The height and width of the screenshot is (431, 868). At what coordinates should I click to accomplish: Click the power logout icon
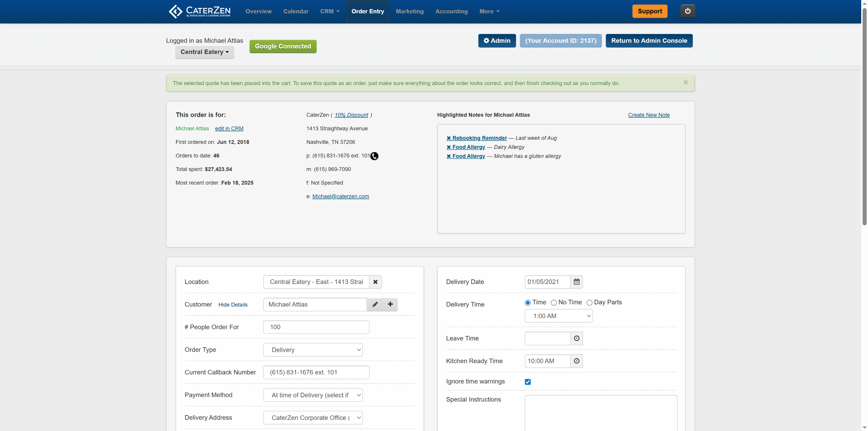(687, 11)
